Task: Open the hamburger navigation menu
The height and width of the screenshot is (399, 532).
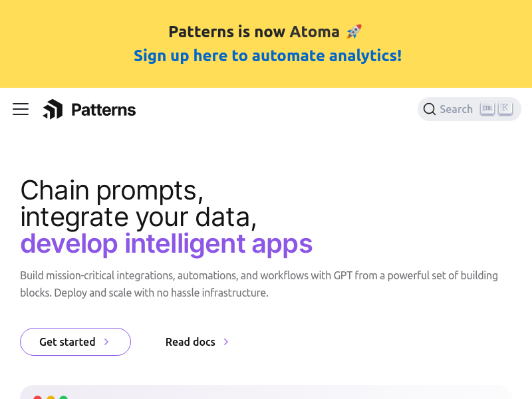Action: point(21,109)
